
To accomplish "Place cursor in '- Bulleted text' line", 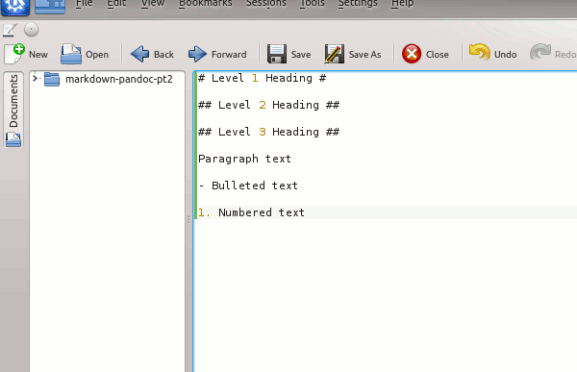I will coord(248,185).
